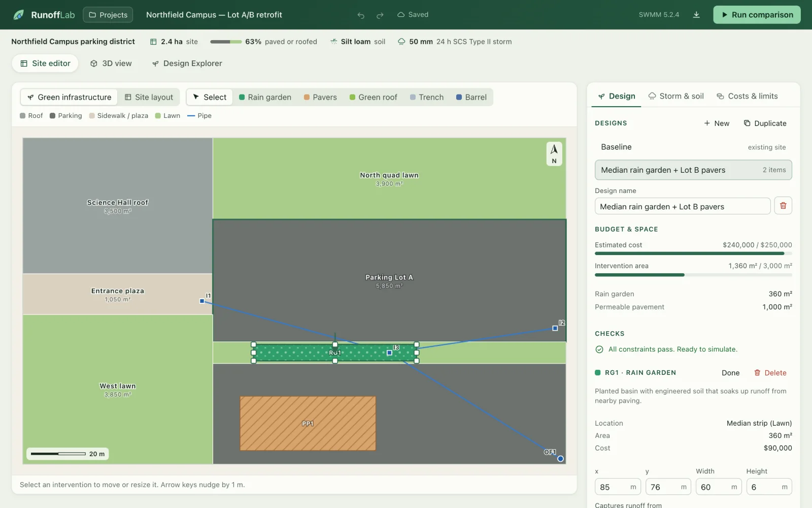The width and height of the screenshot is (812, 508).
Task: Open the Design panel tab
Action: [617, 96]
